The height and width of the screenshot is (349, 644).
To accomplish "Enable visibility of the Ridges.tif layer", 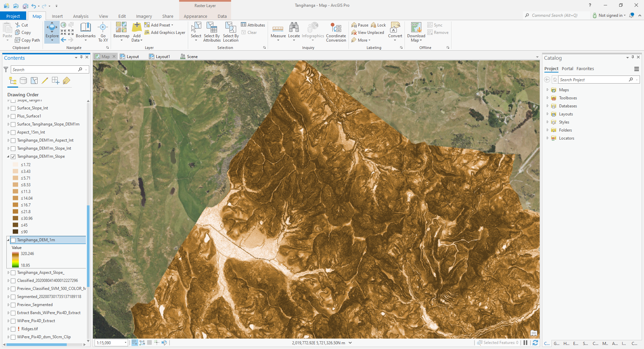I will point(13,329).
